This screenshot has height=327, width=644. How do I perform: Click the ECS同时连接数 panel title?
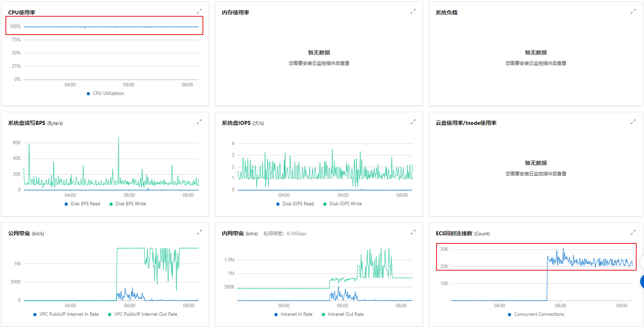[x=454, y=233]
